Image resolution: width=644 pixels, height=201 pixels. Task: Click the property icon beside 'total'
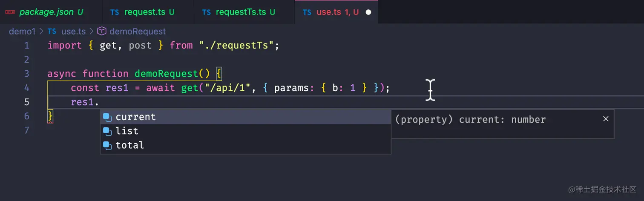pyautogui.click(x=107, y=145)
